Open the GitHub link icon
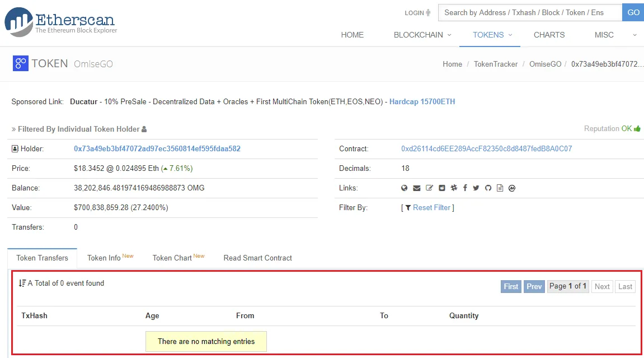The width and height of the screenshot is (644, 358). click(x=488, y=188)
